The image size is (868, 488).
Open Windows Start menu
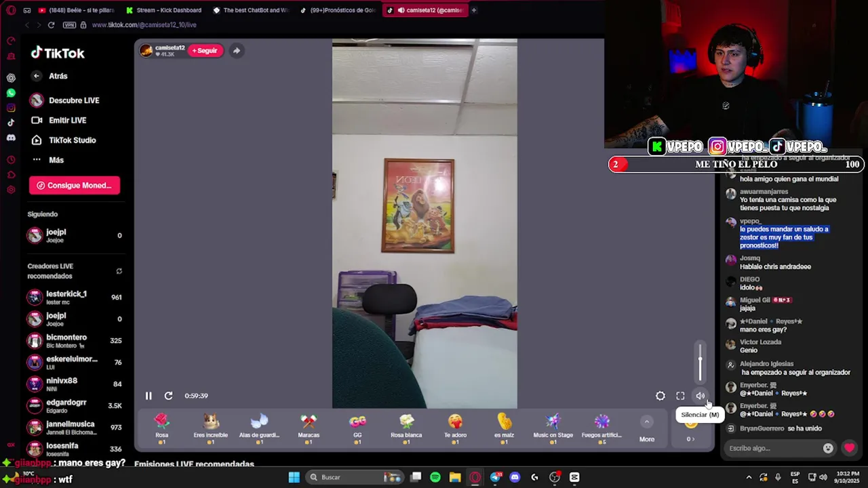click(x=294, y=477)
